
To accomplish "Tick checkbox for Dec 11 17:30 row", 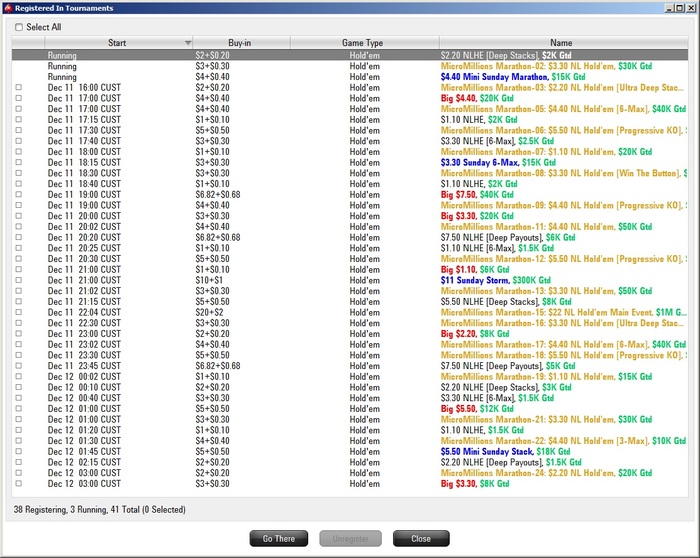I will tap(18, 130).
